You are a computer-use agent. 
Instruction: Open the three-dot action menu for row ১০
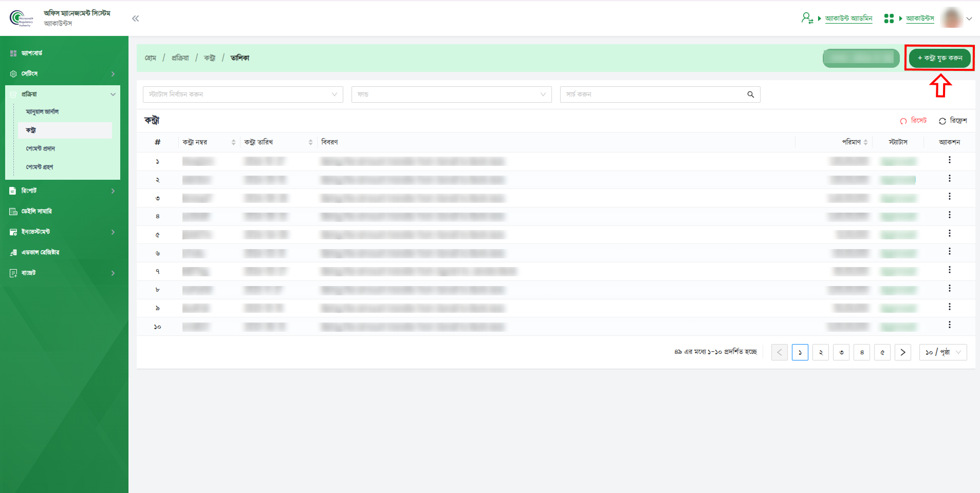point(949,325)
